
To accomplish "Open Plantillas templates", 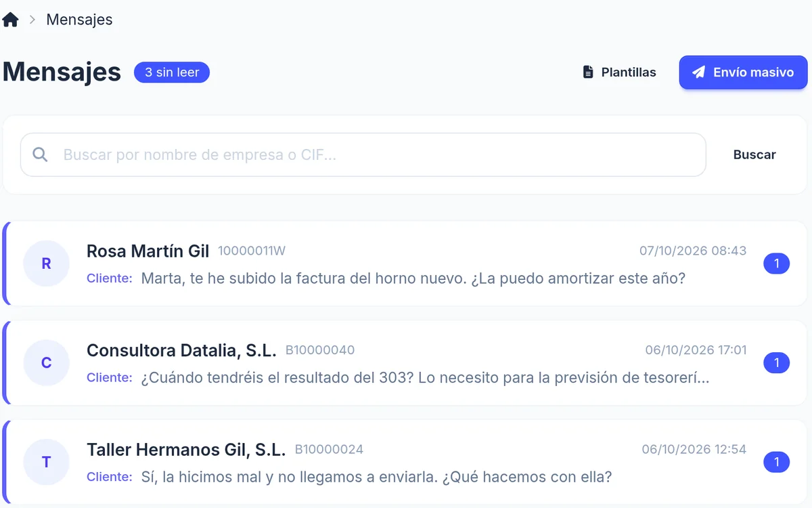I will pyautogui.click(x=619, y=72).
